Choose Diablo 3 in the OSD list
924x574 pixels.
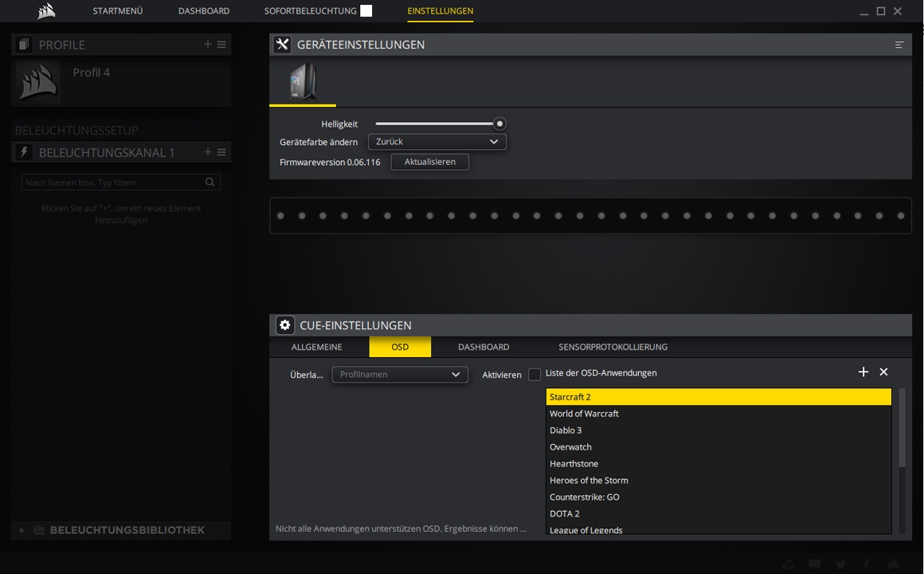coord(718,430)
